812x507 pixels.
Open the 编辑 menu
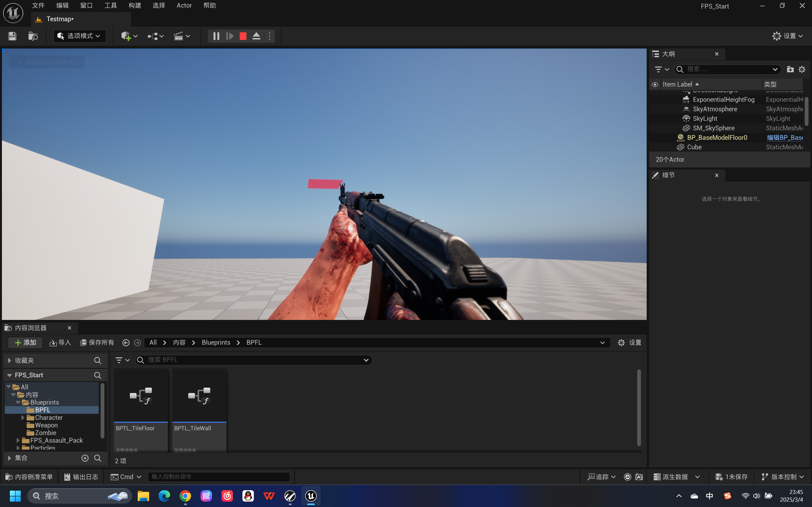63,5
